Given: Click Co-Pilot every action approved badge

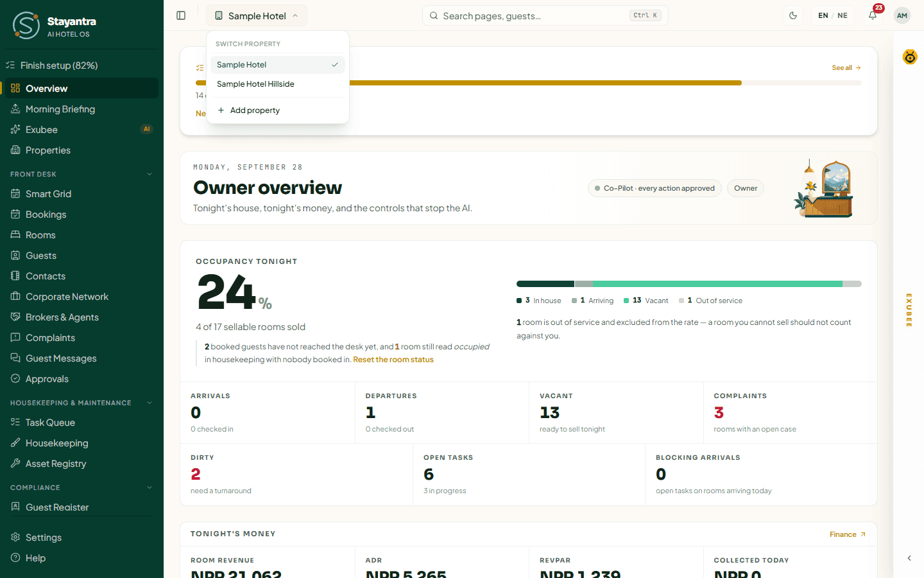Looking at the screenshot, I should [x=654, y=188].
